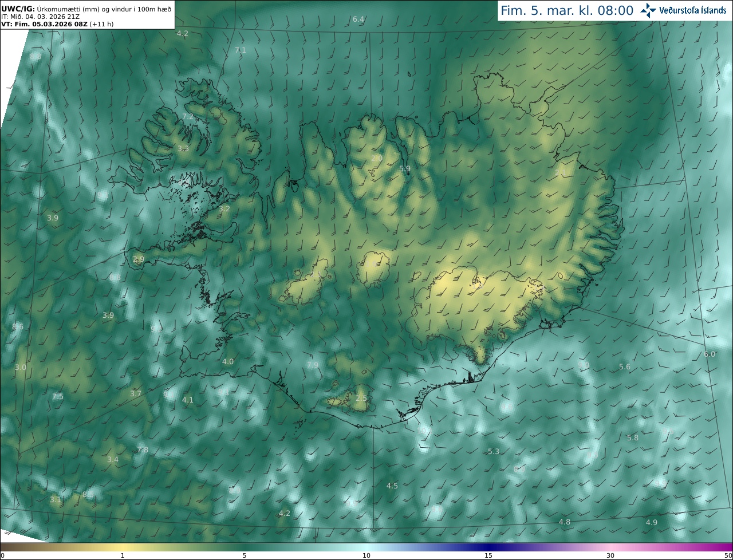Screen dimensions: 733x560
Task: Click the 'Fim. 5. mar. kl. 08:00' date header
Action: point(567,10)
